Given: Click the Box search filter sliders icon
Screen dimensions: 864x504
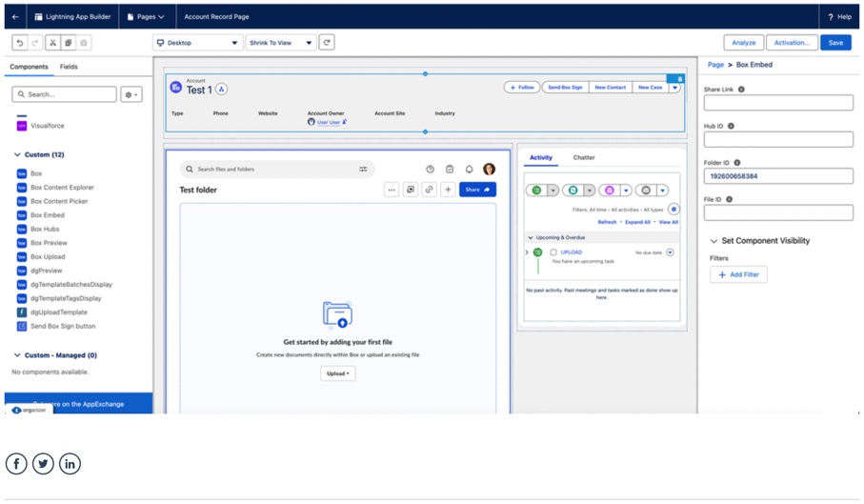Looking at the screenshot, I should pyautogui.click(x=363, y=169).
